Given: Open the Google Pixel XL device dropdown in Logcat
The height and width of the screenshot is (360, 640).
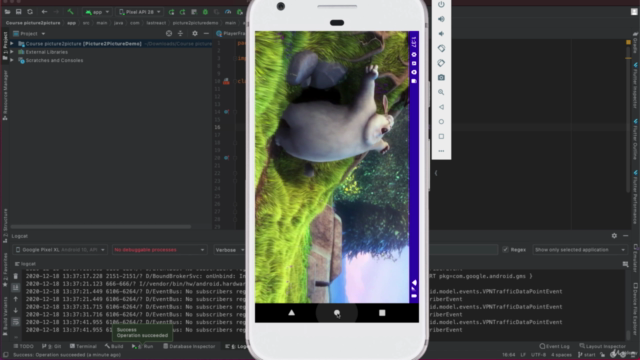Looking at the screenshot, I should pyautogui.click(x=60, y=250).
